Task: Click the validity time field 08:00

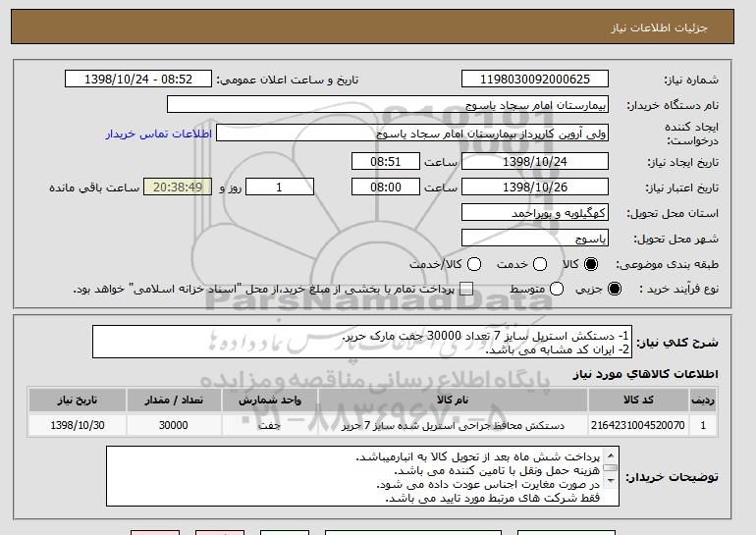Action: 386,187
